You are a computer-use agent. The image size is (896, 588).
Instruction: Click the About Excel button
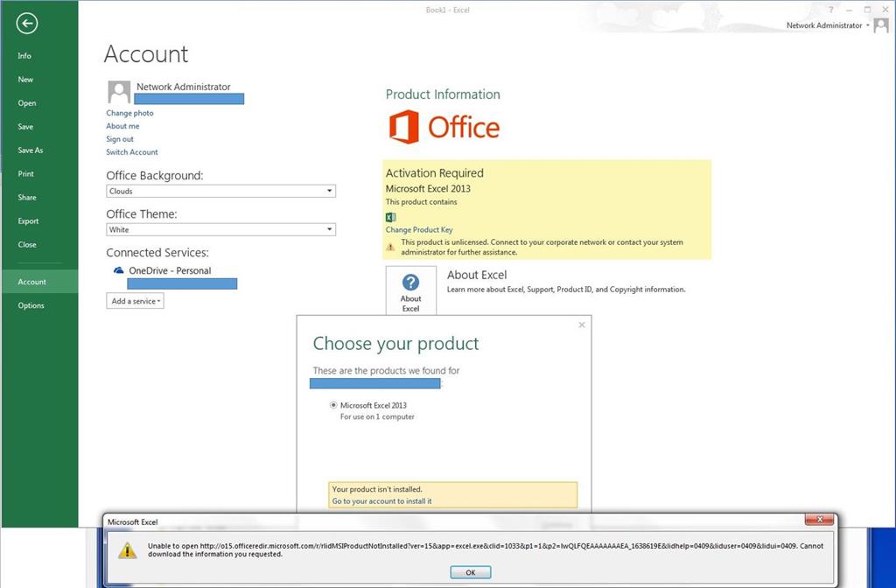point(411,290)
